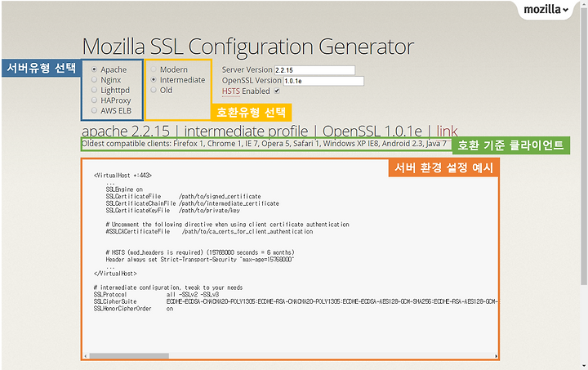Choose Lighttpd as server type
Viewport: 588px width, 370px height.
click(94, 90)
